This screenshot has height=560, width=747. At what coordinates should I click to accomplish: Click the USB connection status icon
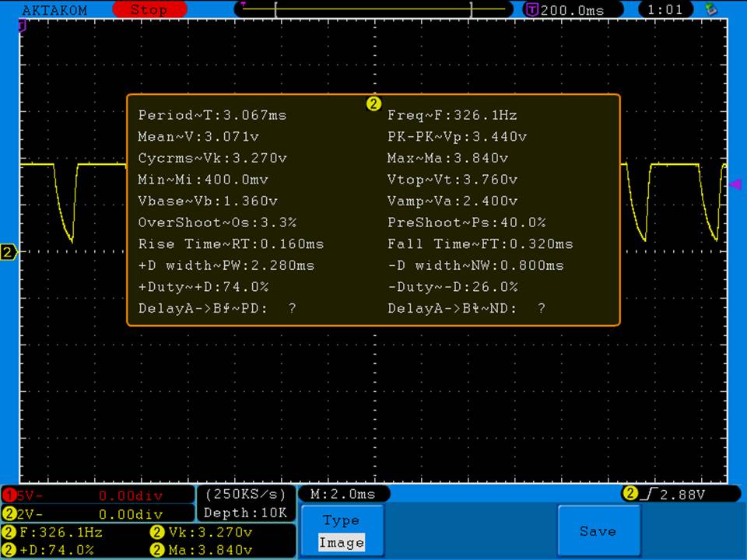click(710, 9)
